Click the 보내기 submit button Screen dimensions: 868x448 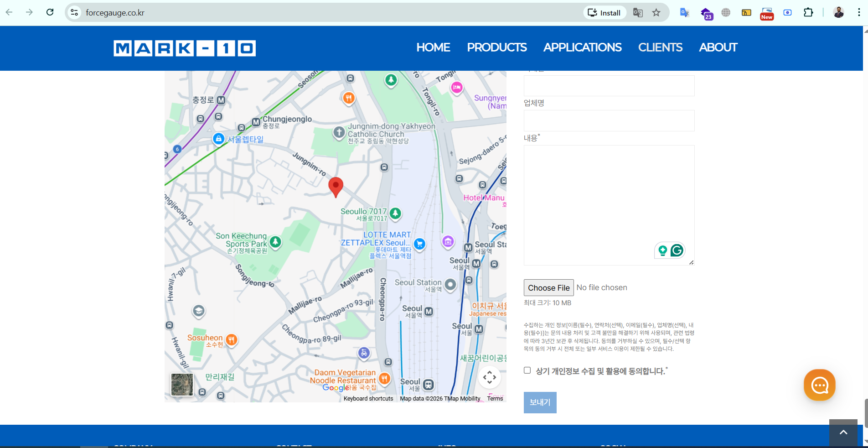tap(540, 402)
